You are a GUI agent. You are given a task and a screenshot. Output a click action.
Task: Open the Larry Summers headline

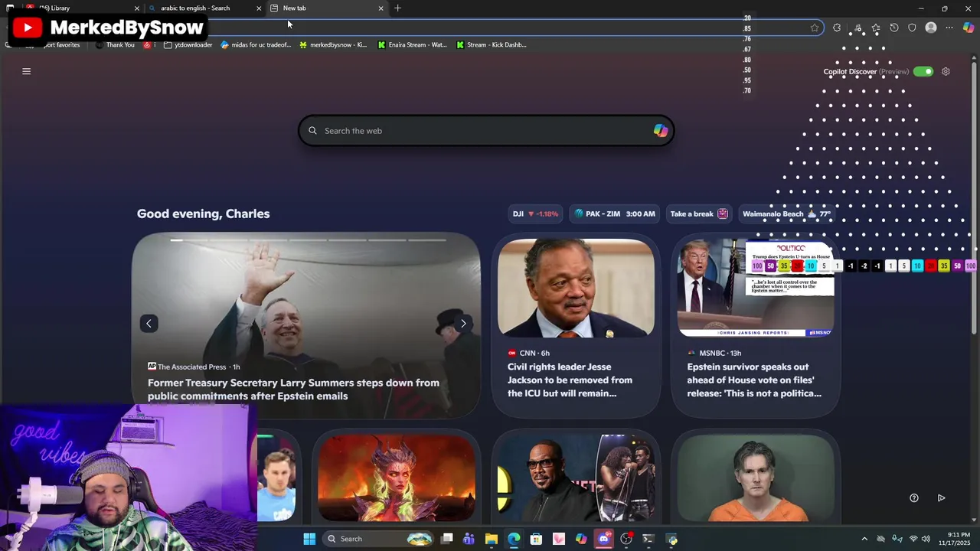[x=293, y=390]
